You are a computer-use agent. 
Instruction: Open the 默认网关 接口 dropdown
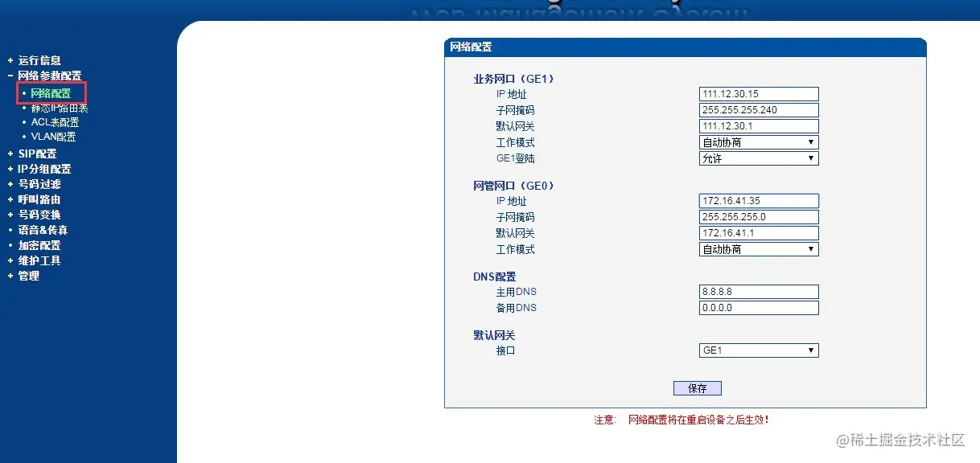pos(757,350)
